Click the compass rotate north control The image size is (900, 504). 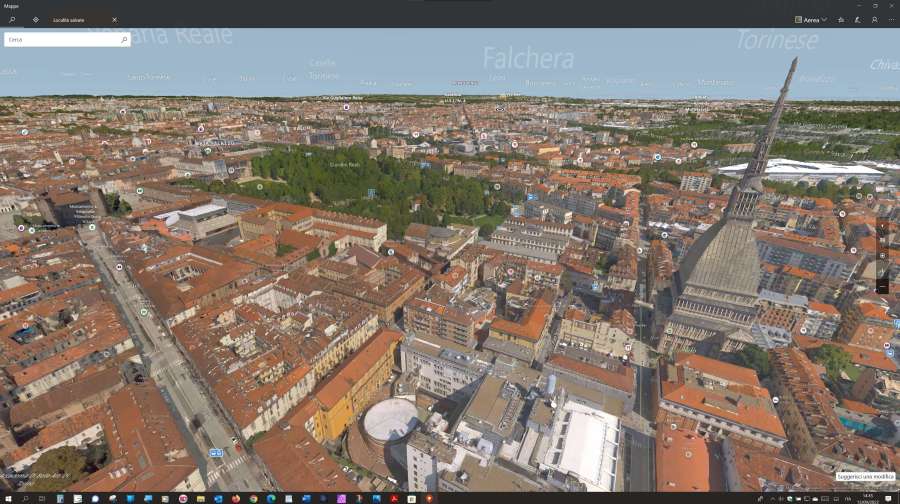coord(882,227)
